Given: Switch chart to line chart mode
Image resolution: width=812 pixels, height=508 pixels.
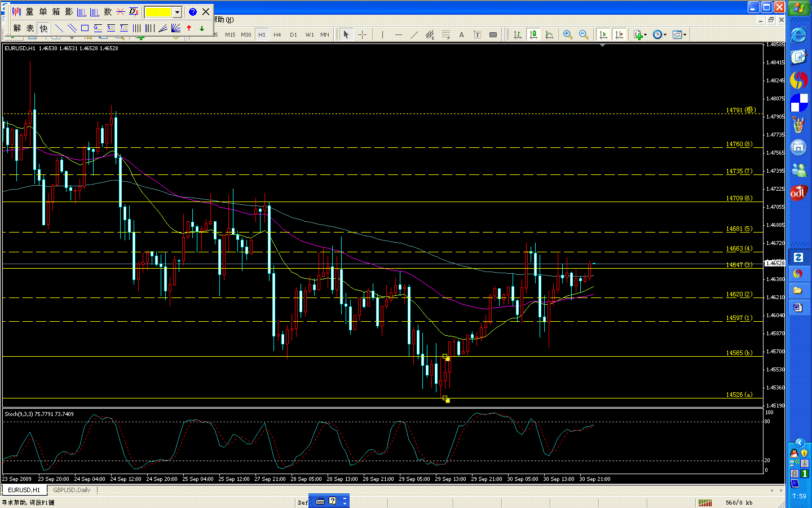Looking at the screenshot, I should pyautogui.click(x=549, y=35).
